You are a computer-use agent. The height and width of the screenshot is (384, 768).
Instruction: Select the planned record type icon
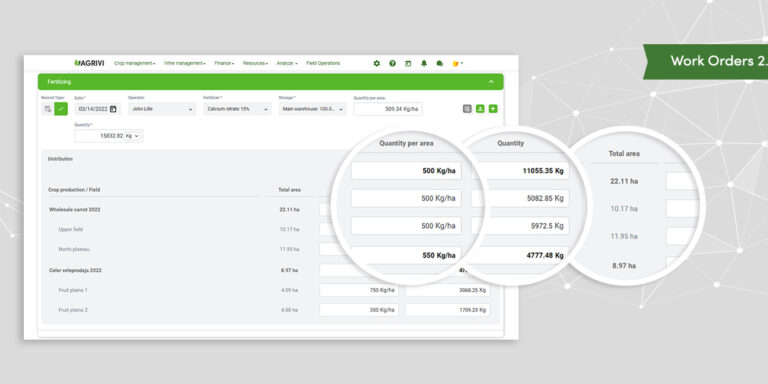click(48, 109)
